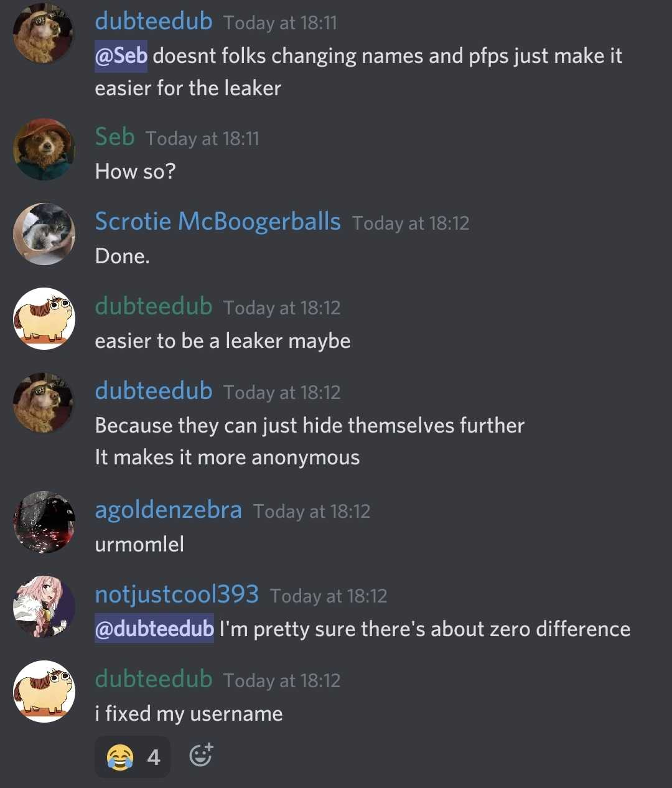The image size is (672, 788).
Task: Click the dubteedub username above 'Because they can just hide'
Action: click(x=154, y=390)
